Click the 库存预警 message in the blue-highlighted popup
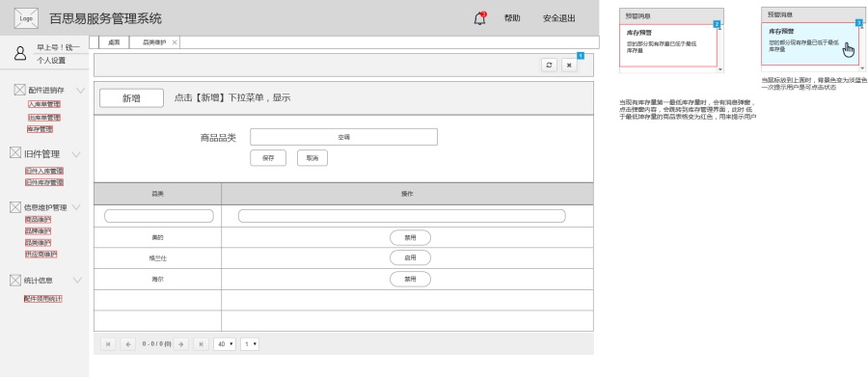The width and height of the screenshot is (868, 377). (810, 43)
